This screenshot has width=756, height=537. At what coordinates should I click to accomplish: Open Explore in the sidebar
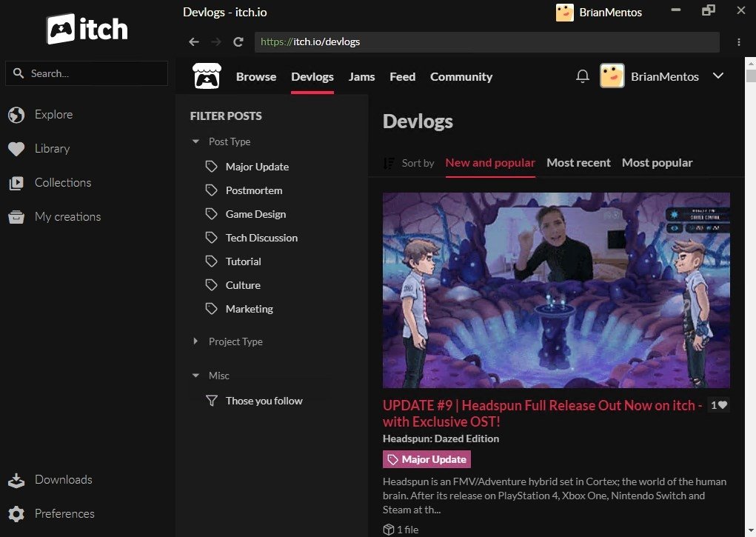click(53, 115)
